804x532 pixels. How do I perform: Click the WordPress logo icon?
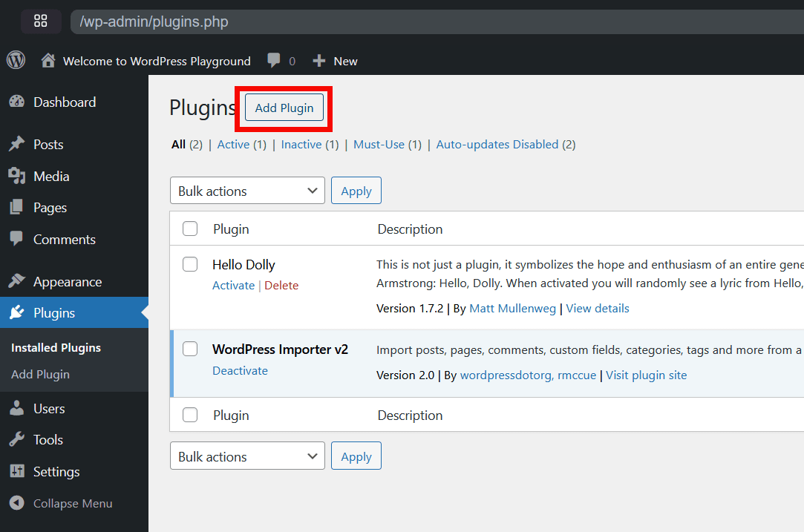click(16, 61)
